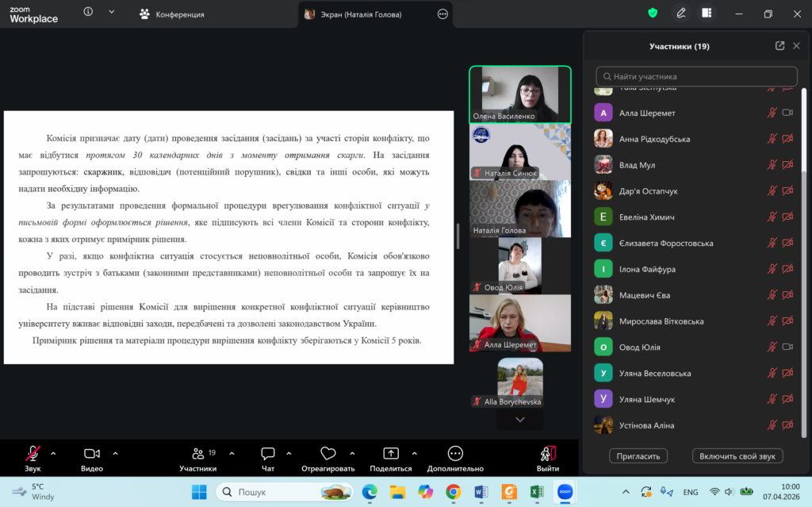Toggle the Участники participants panel
The image size is (812, 507).
(198, 454)
